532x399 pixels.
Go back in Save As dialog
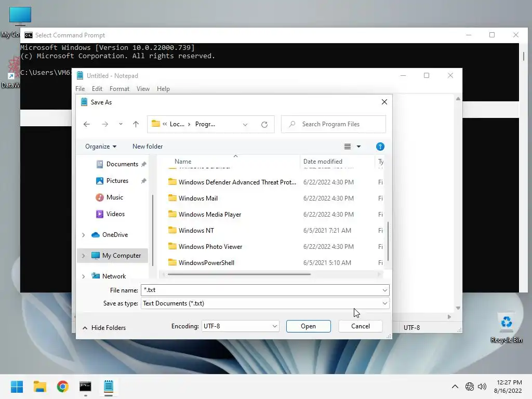87,124
